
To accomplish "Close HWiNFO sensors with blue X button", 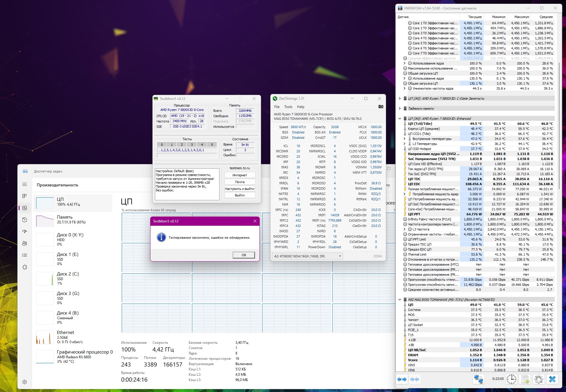I will pyautogui.click(x=552, y=379).
